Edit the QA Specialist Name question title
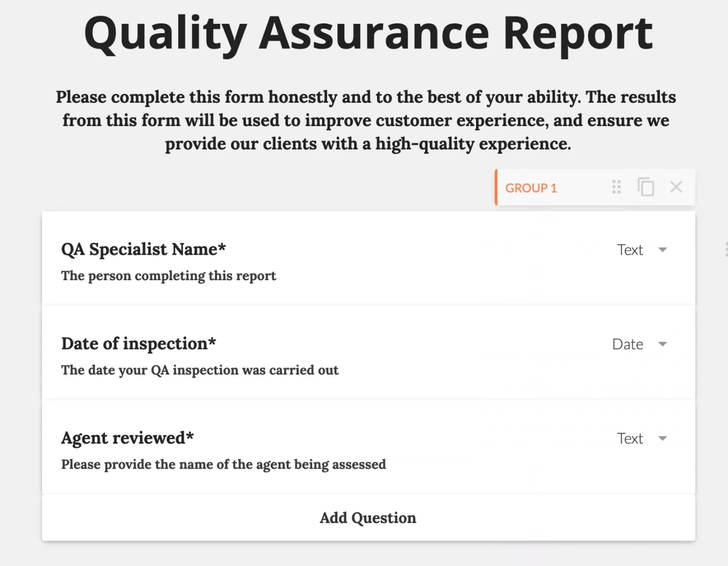The image size is (728, 566). point(144,250)
